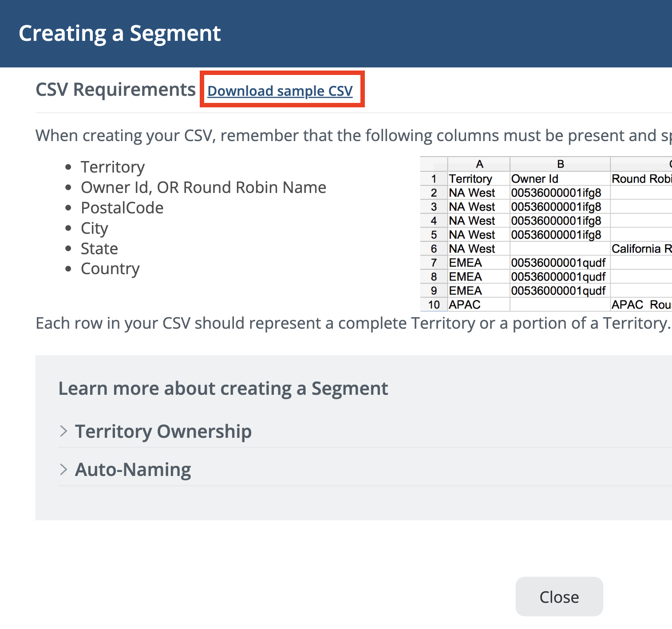This screenshot has width=672, height=629.
Task: Click the Round Robin column header cell
Action: pos(641,179)
